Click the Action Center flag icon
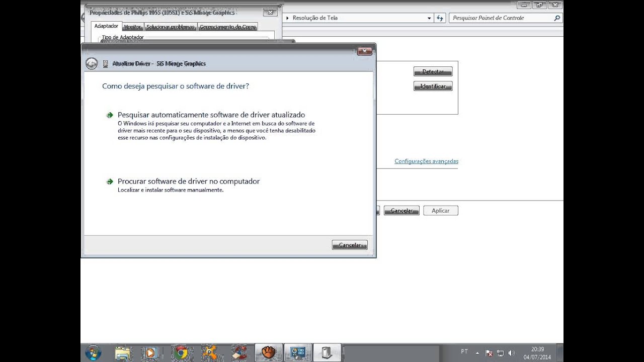 tap(489, 353)
